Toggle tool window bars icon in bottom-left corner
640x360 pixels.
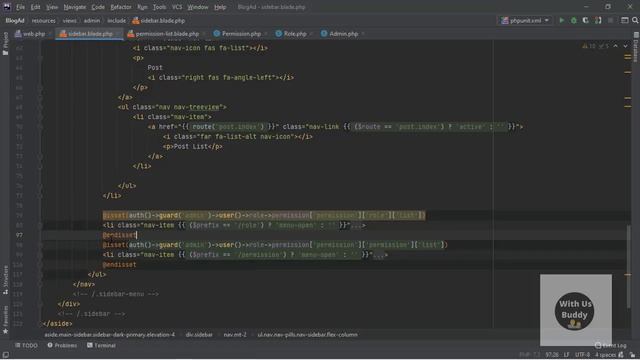pyautogui.click(x=5, y=355)
